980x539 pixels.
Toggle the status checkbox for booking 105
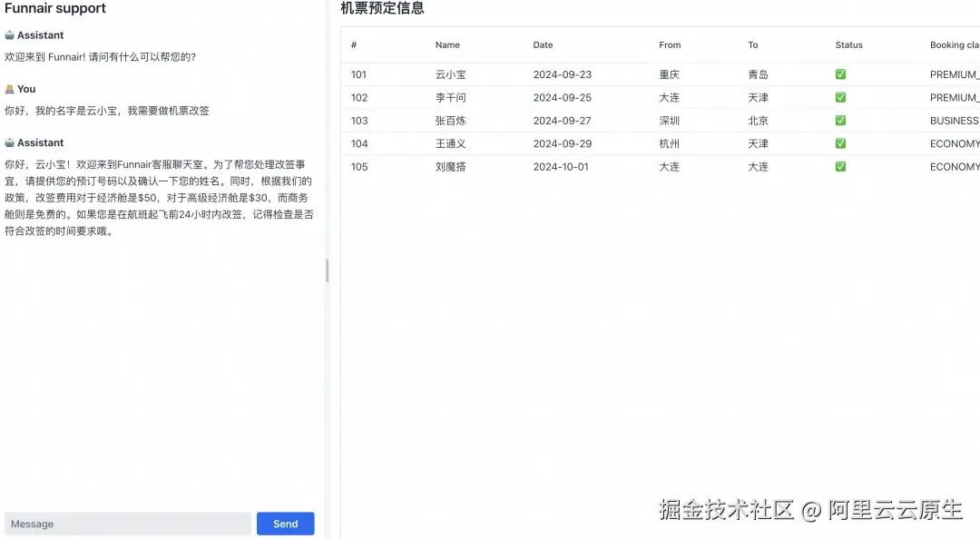pyautogui.click(x=839, y=166)
